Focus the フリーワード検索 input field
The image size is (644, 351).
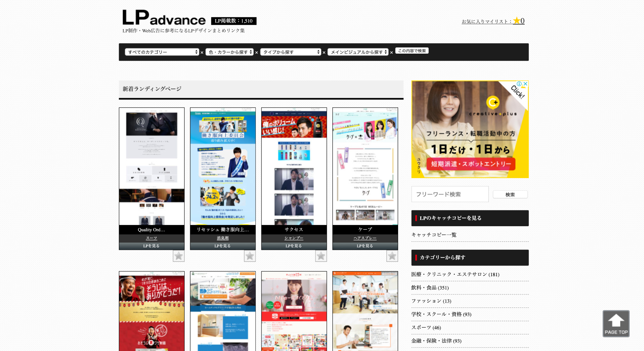click(450, 194)
